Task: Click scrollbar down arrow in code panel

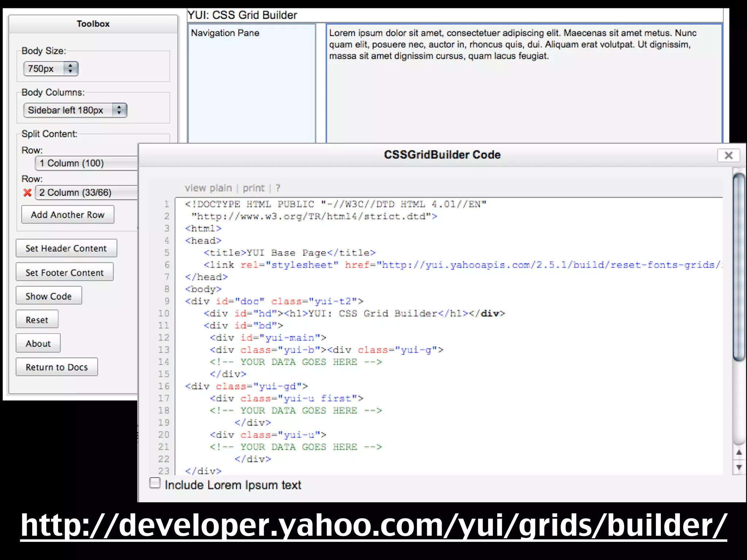Action: [x=739, y=467]
